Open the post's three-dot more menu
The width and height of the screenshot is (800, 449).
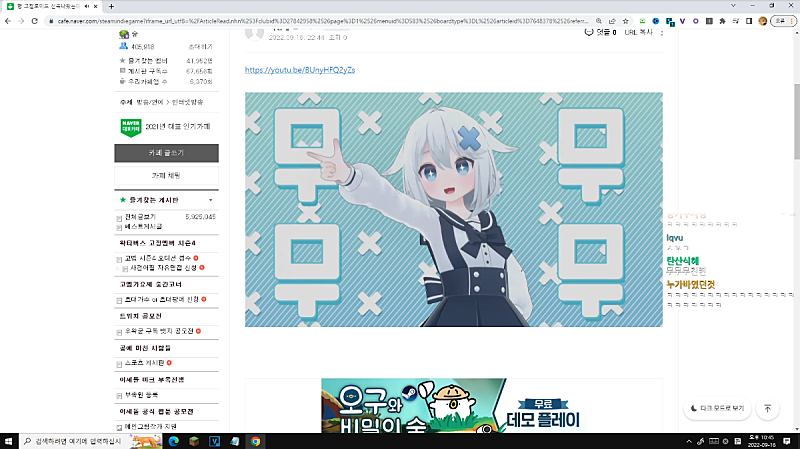662,32
